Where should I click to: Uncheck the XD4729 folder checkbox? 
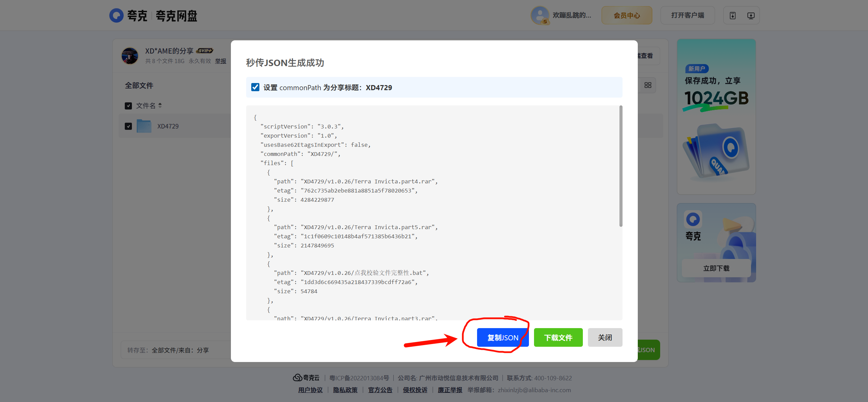128,126
